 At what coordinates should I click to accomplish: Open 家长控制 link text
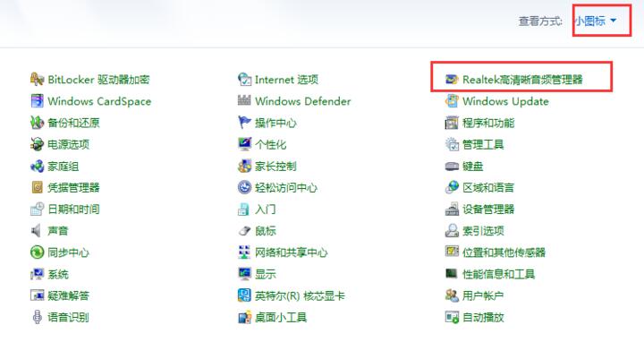click(x=275, y=166)
